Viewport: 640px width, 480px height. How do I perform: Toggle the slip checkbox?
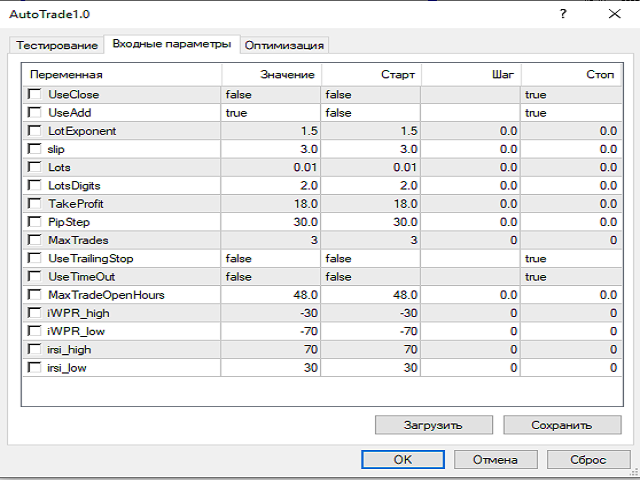(x=35, y=149)
